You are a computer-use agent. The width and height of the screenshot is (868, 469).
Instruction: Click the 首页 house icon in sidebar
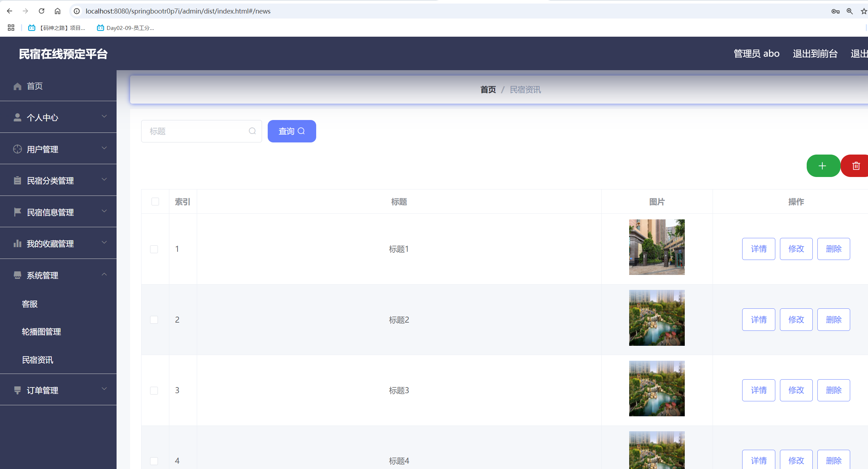(17, 86)
